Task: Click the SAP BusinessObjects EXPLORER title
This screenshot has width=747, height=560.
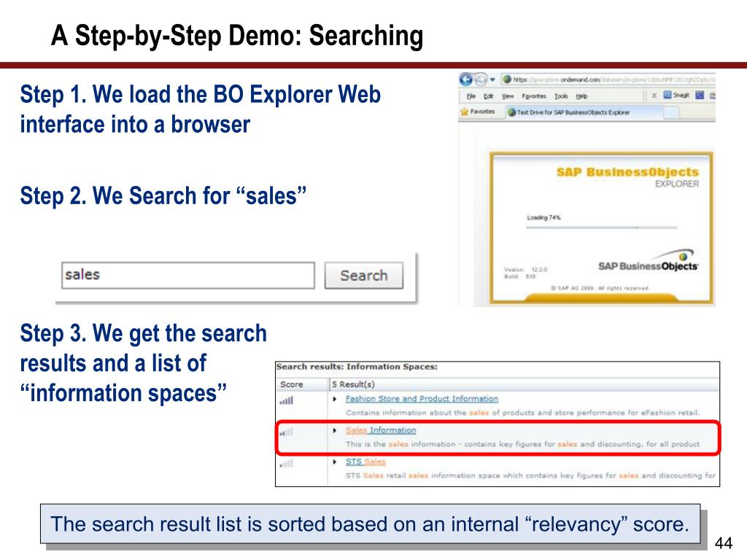Action: (x=627, y=177)
